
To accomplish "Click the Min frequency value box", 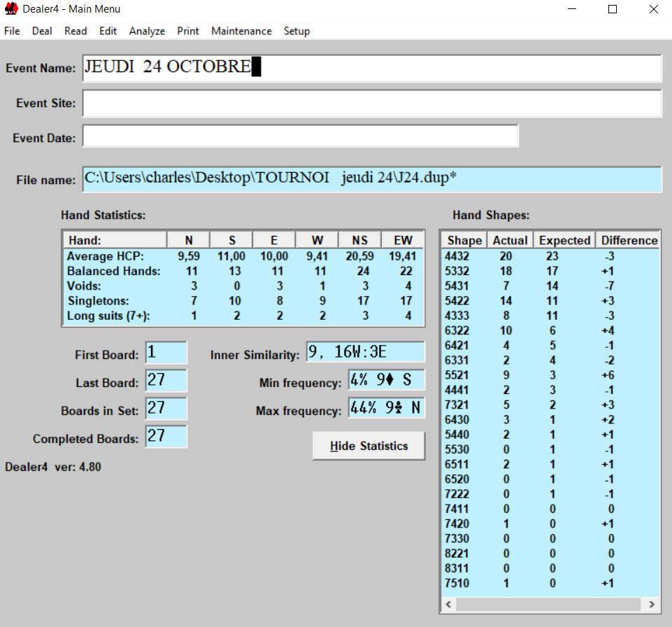I will coord(386,380).
